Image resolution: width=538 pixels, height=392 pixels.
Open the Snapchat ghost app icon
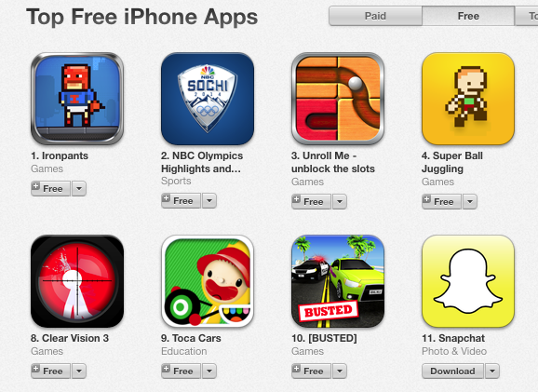[468, 281]
